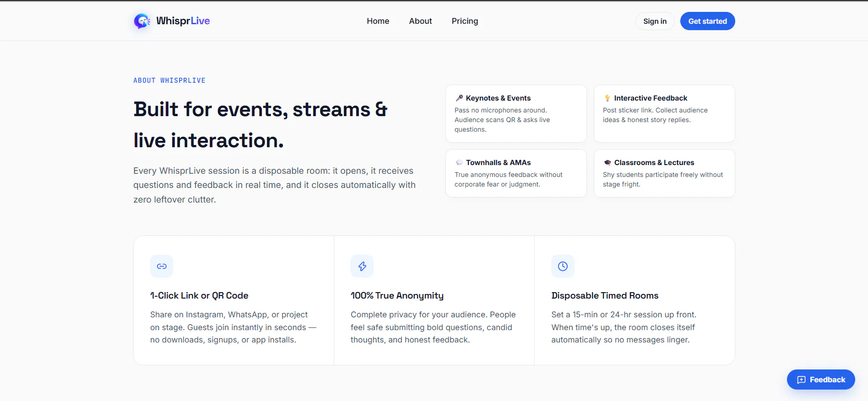The height and width of the screenshot is (401, 868).
Task: Click the "ABOUT WHISPRLIVE" label
Action: coord(169,80)
